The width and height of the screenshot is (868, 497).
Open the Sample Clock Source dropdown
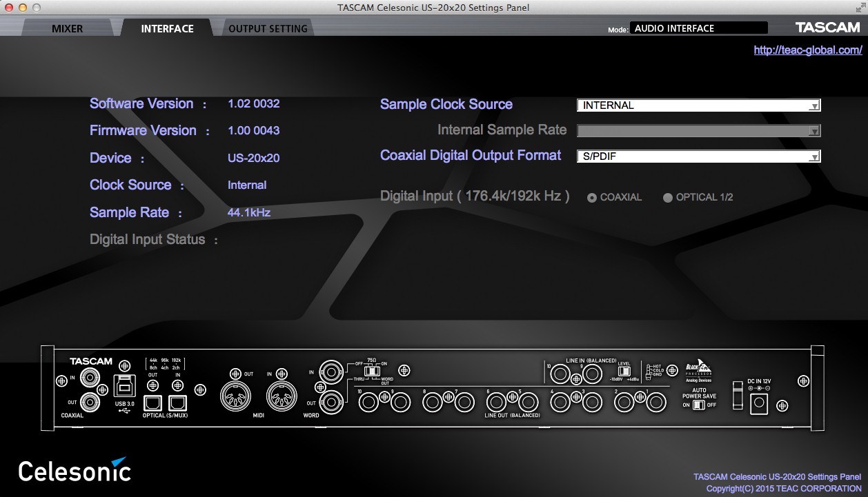click(x=698, y=105)
